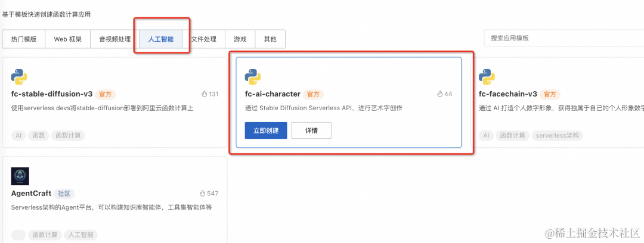This screenshot has height=243, width=644.
Task: Click AI tag on fc-stable-diffusion-v3 card
Action: point(18,135)
